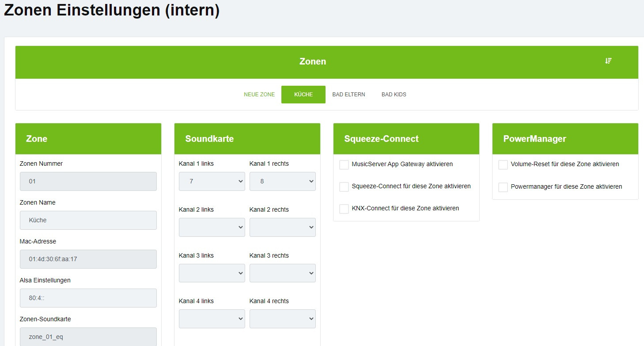
Task: Expand the Kanal 4 links dropdown
Action: (x=212, y=319)
